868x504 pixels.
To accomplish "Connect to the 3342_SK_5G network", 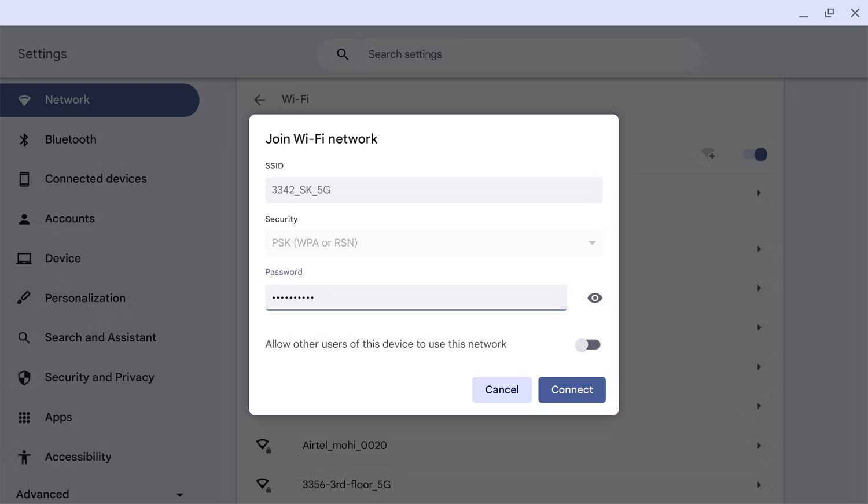I will coord(571,389).
